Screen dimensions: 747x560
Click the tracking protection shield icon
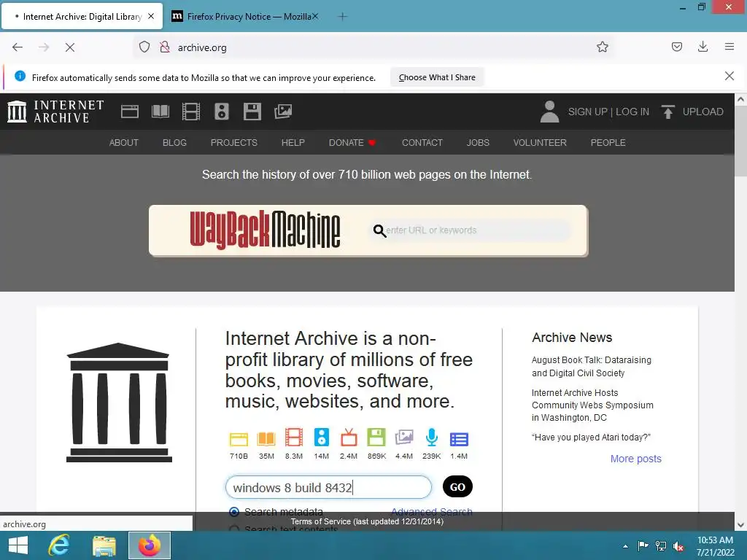[x=144, y=47]
